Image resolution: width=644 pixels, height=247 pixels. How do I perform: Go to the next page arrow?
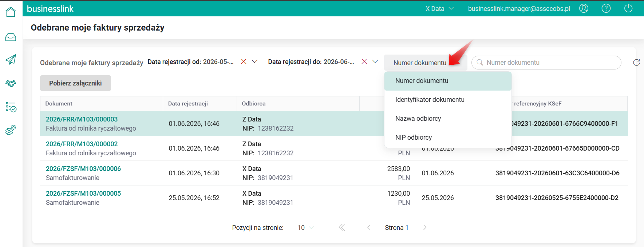425,227
